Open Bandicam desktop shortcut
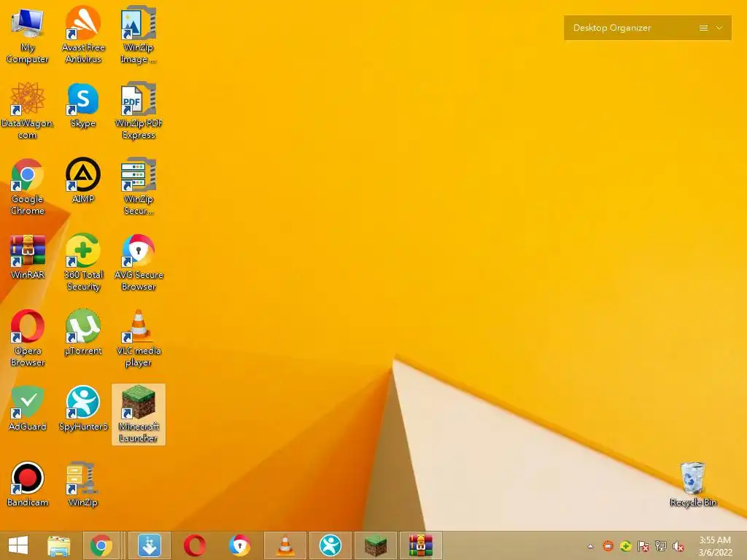Screen dimensions: 747x560 click(28, 484)
